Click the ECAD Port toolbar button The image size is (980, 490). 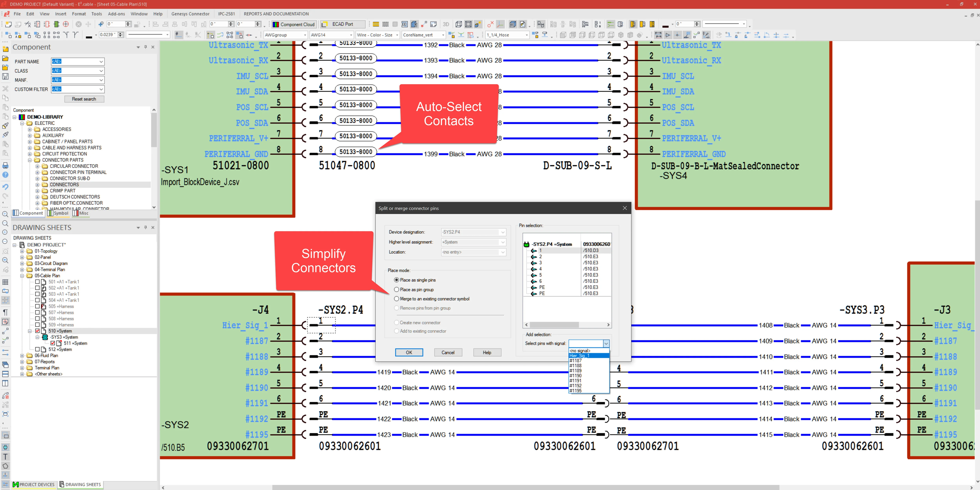pos(342,24)
